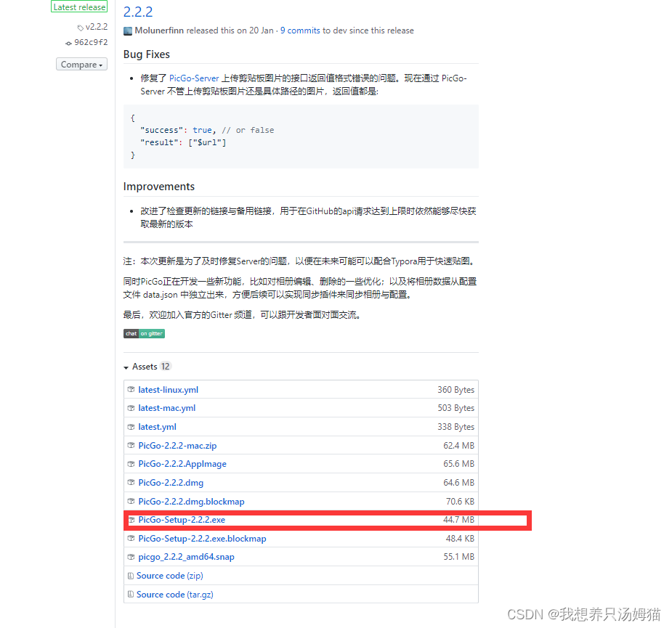Click the 55.1 MB file size

(x=458, y=557)
